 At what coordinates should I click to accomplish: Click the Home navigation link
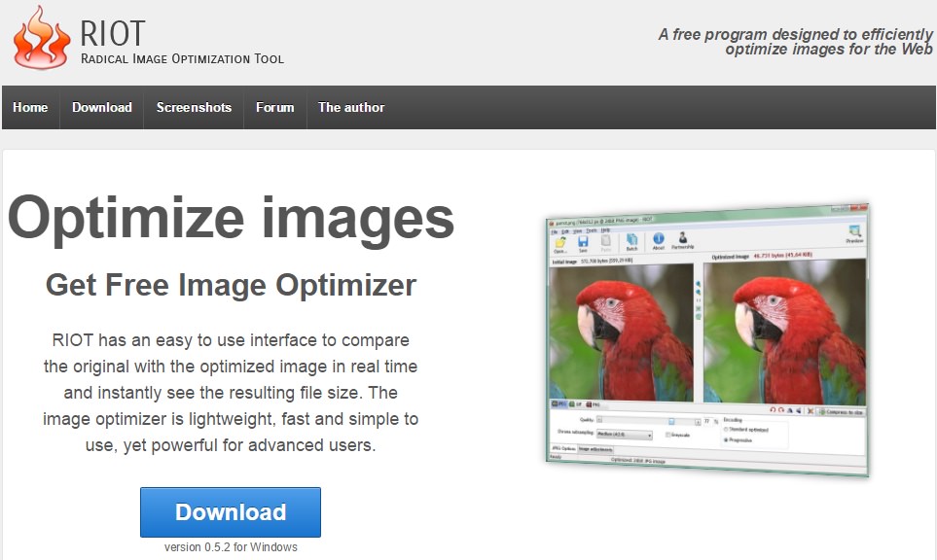[30, 108]
